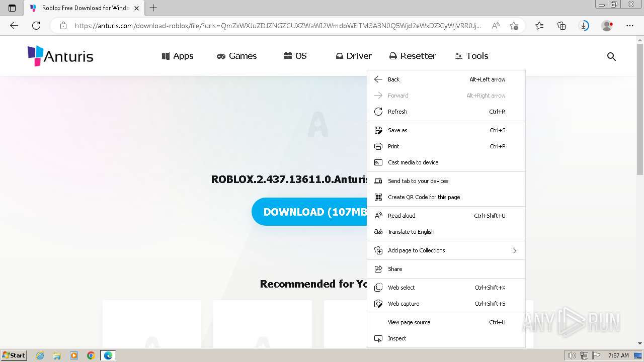This screenshot has width=644, height=362.
Task: Choose Back in the context menu
Action: click(x=446, y=79)
